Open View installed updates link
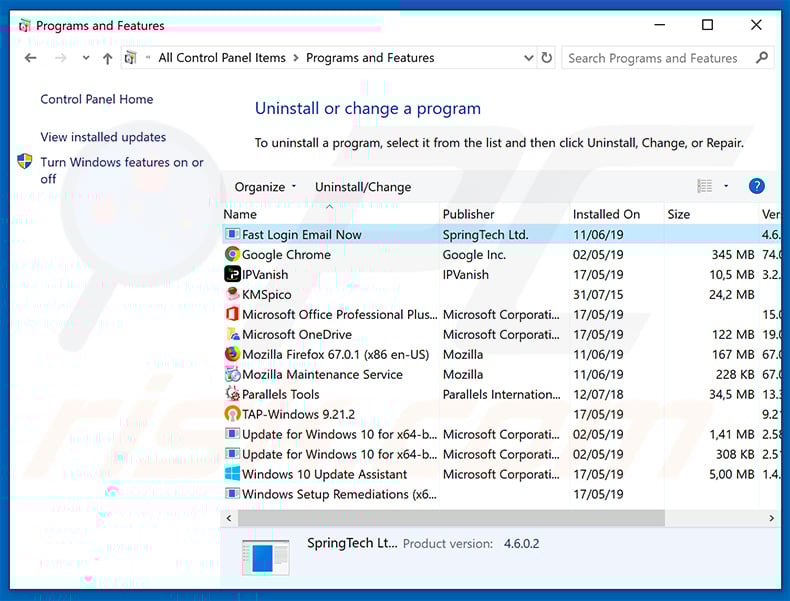This screenshot has height=601, width=790. pyautogui.click(x=103, y=137)
